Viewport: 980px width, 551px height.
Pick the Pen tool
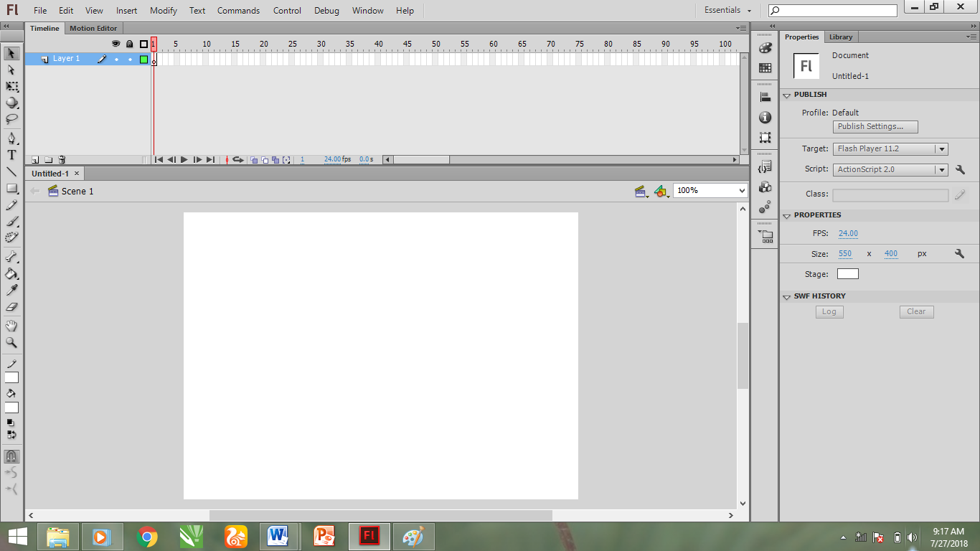[x=11, y=138]
